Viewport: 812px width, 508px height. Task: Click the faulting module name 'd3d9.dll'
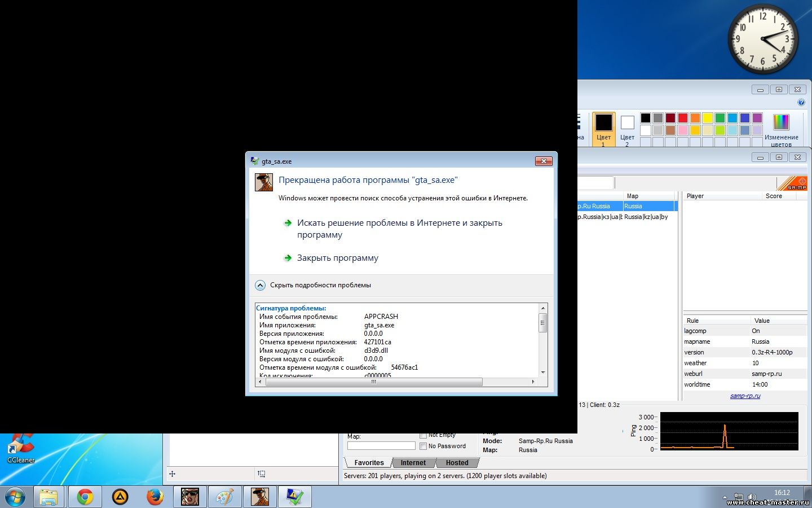click(376, 351)
